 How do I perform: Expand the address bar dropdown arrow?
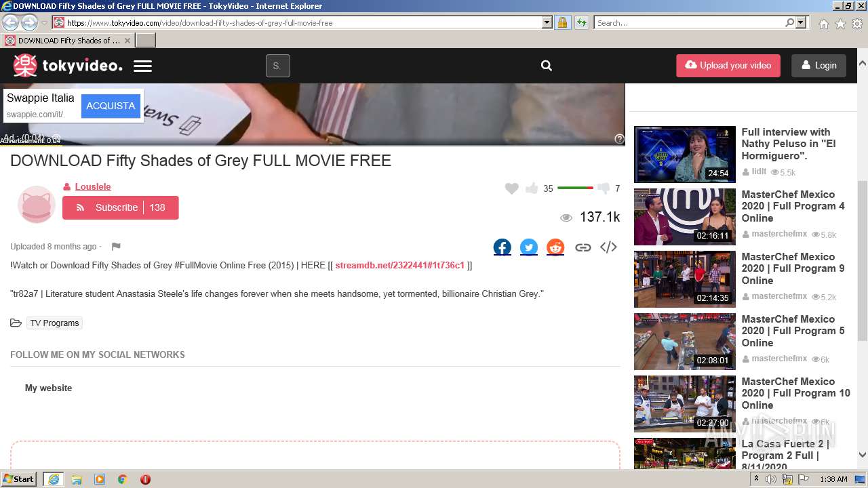coord(547,22)
